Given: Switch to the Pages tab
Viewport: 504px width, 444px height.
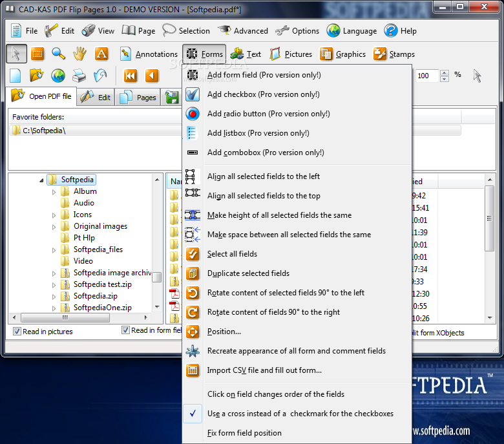Looking at the screenshot, I should point(138,97).
